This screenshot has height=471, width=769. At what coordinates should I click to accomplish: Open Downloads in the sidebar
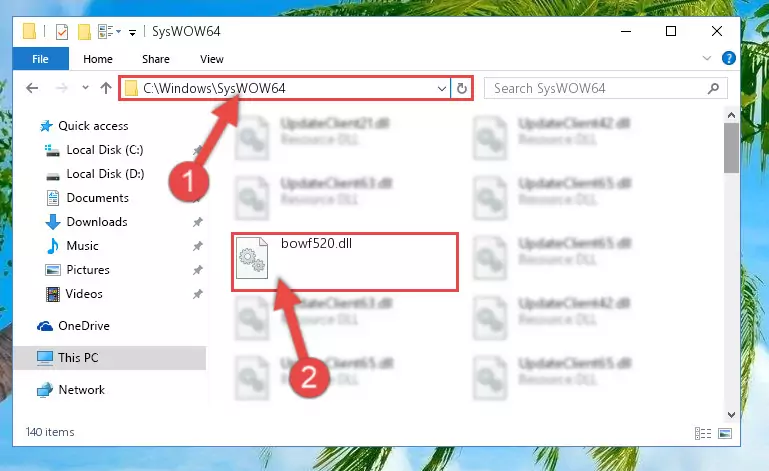coord(97,222)
